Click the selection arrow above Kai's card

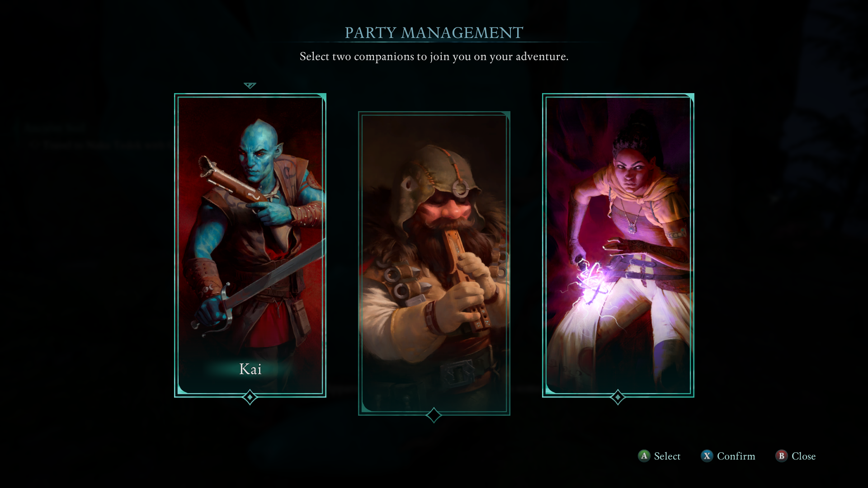coord(250,85)
